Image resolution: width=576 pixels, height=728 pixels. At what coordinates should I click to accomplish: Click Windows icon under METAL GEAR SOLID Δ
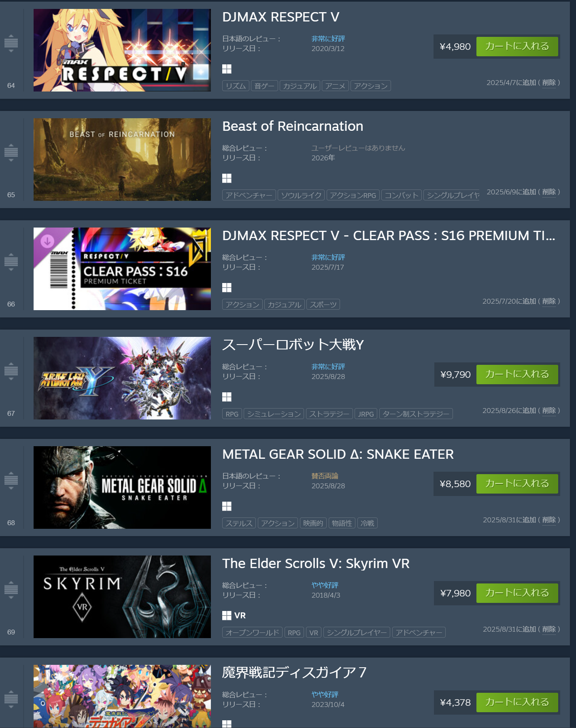(x=227, y=506)
